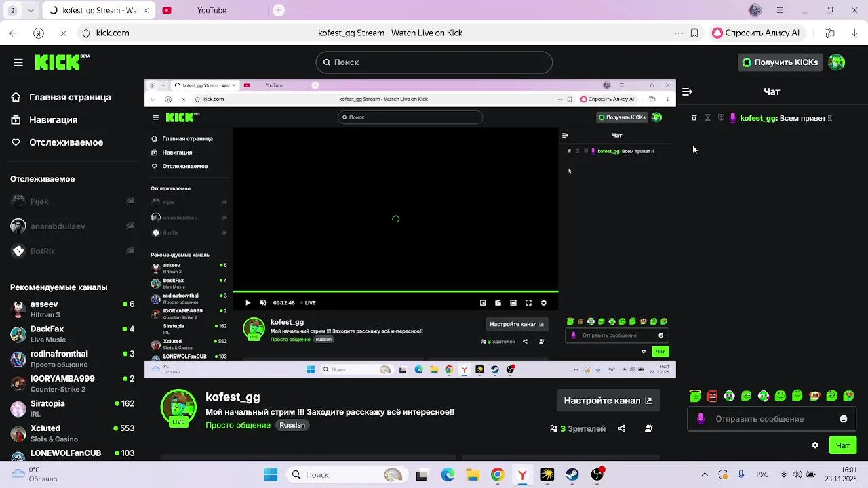This screenshot has width=868, height=488.
Task: Click the share icon next to viewers
Action: tap(622, 428)
